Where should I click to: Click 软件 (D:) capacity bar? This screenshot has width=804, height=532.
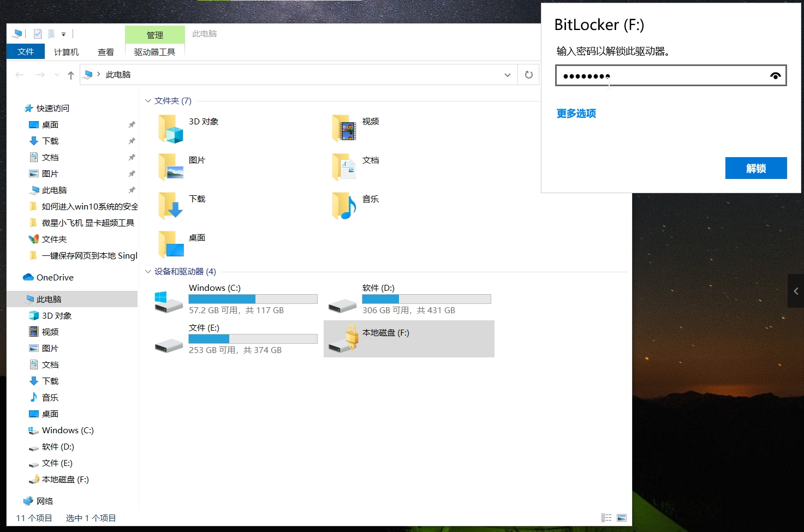click(426, 299)
